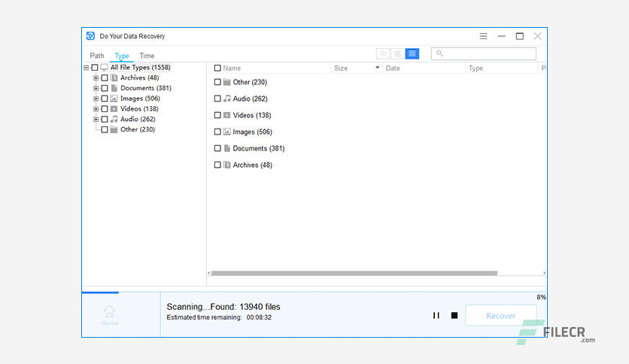
Task: Click the 8% progress label
Action: [541, 298]
